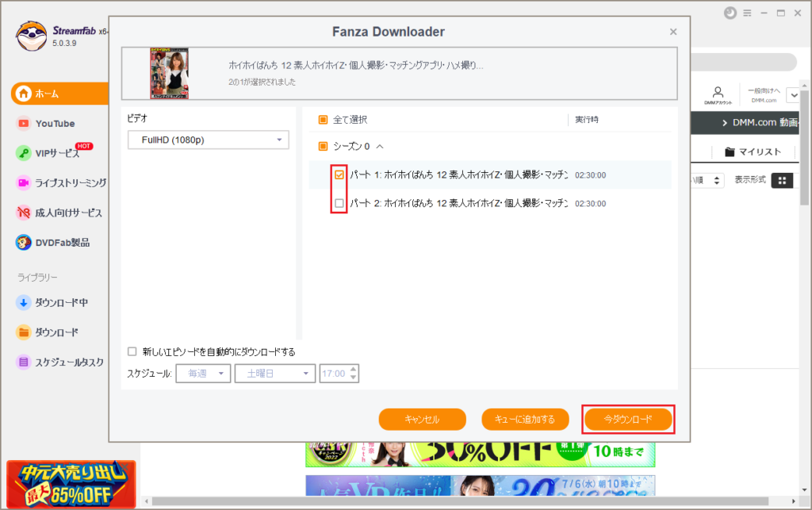The width and height of the screenshot is (812, 510).
Task: Open 土曜日 day dropdown
Action: click(x=275, y=374)
